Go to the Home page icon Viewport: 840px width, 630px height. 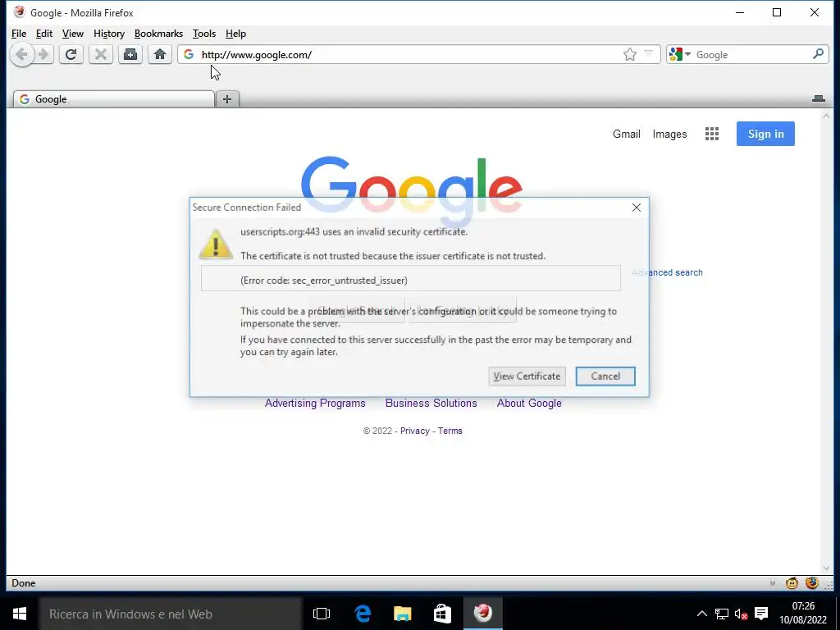(160, 55)
